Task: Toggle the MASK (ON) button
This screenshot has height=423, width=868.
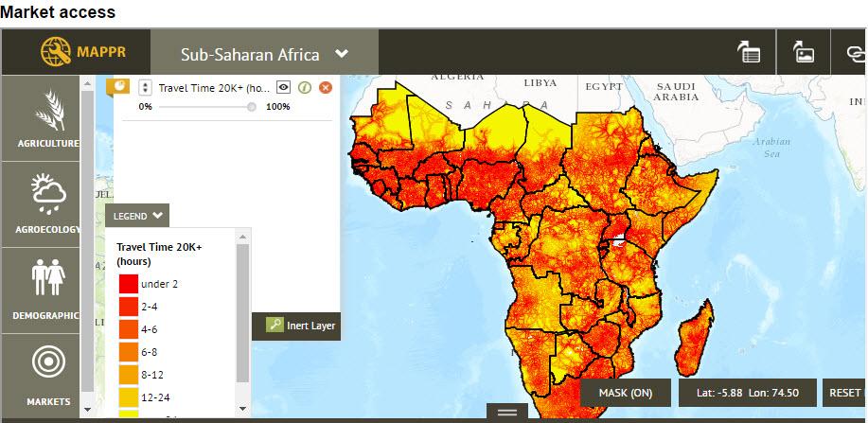Action: pyautogui.click(x=626, y=393)
